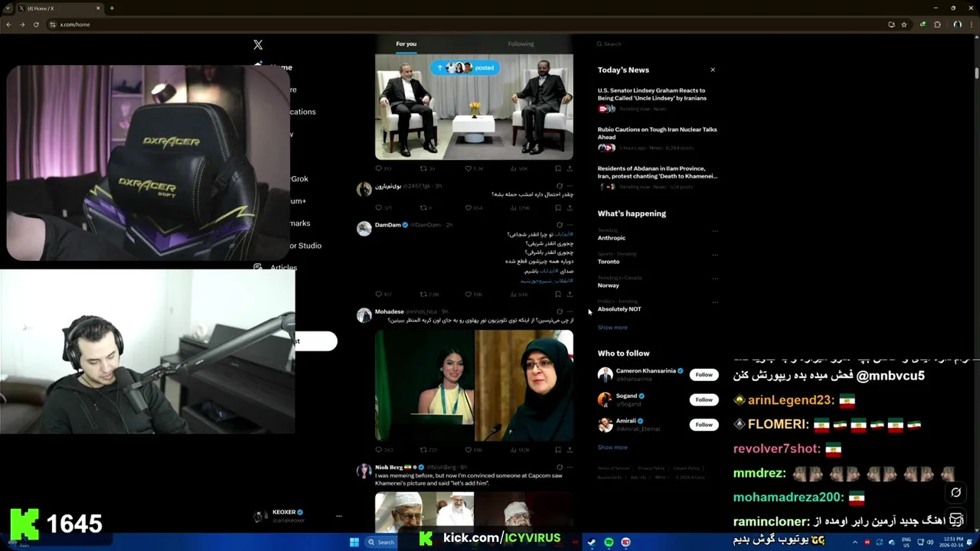
Task: Open more options for Norway trend
Action: tap(715, 278)
